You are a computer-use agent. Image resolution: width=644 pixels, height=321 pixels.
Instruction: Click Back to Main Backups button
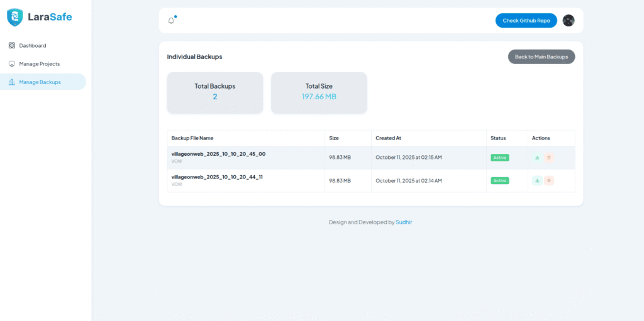[x=541, y=57]
